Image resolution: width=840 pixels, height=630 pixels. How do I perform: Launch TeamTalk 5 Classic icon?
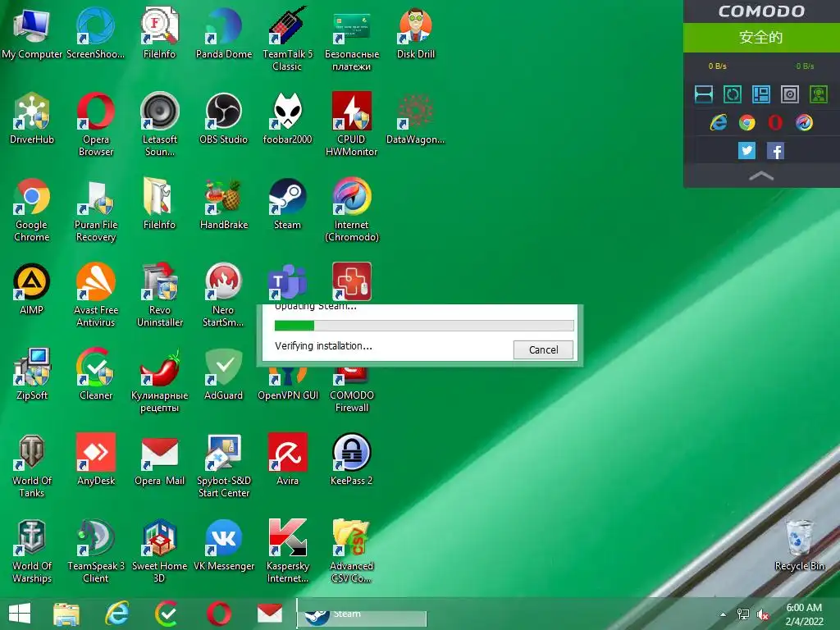(x=287, y=39)
